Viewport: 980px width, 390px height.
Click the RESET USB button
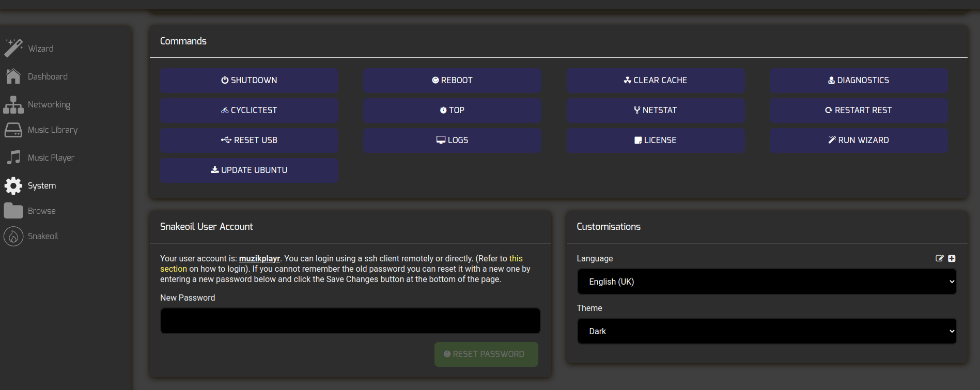coord(249,140)
